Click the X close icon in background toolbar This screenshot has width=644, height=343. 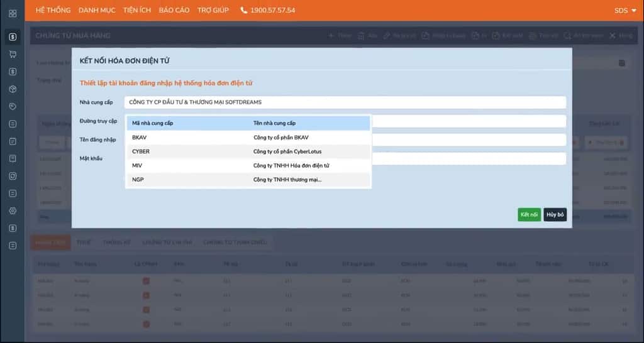(613, 36)
